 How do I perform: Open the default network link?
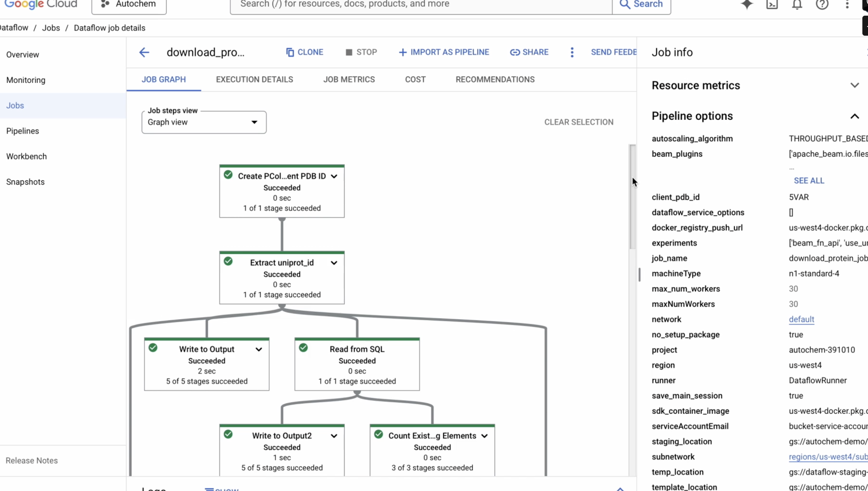801,319
